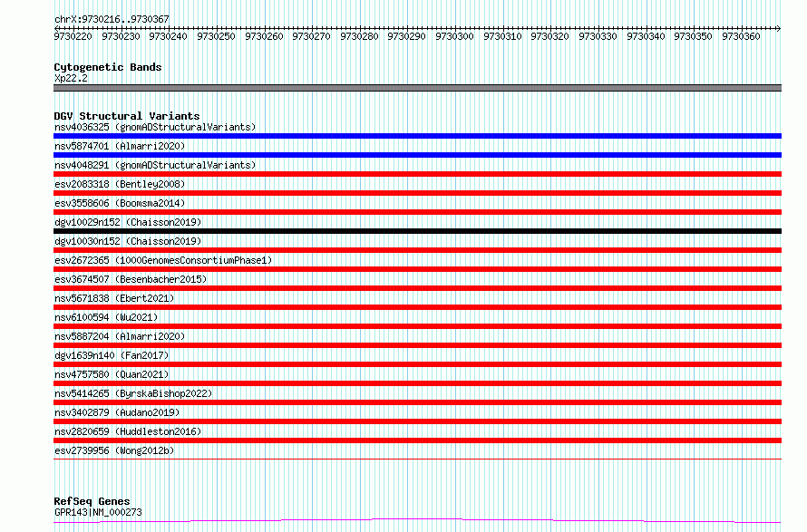Viewport: 807px width, 532px height.
Task: Click the red bar under nsv5414265
Action: coord(417,402)
